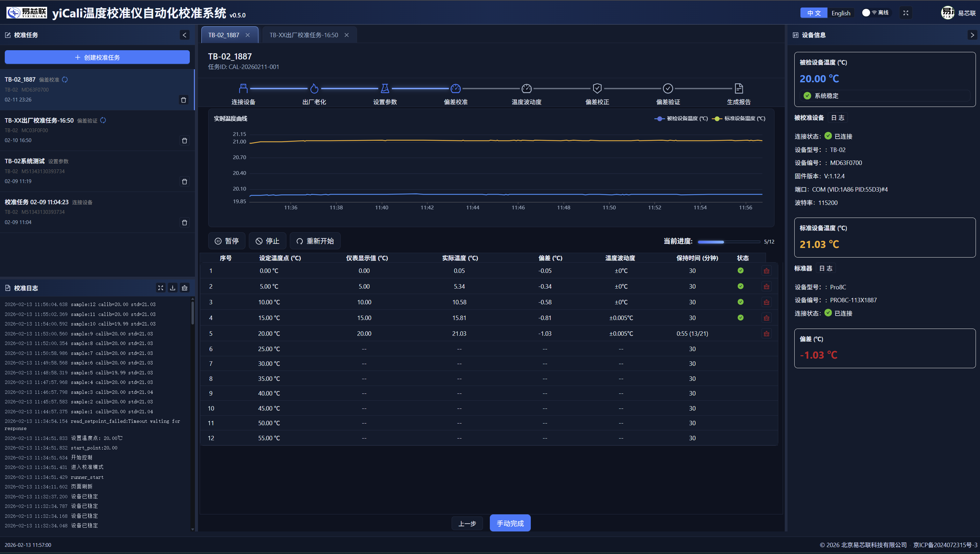Download the calibration log
Viewport: 980px width, 554px height.
click(173, 288)
